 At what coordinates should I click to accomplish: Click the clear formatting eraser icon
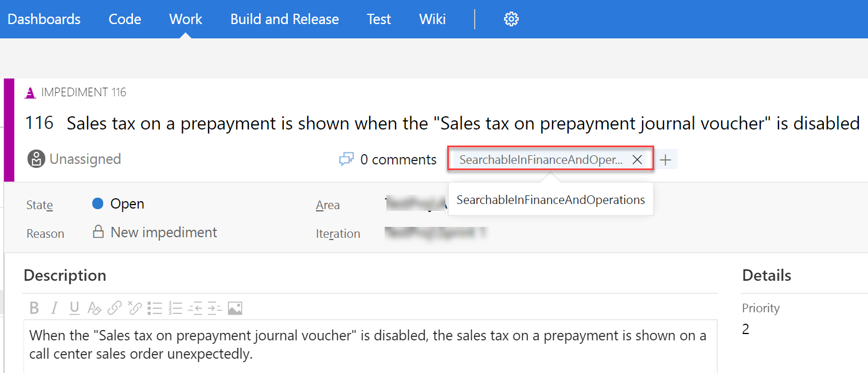pyautogui.click(x=94, y=308)
